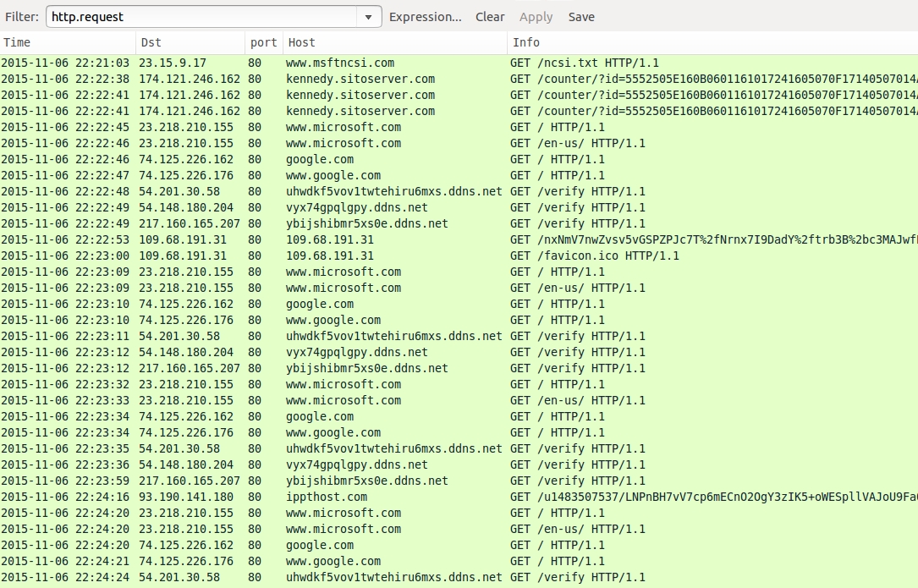Select the 22:24:21 www.google.com row
918x588 pixels.
tap(459, 561)
